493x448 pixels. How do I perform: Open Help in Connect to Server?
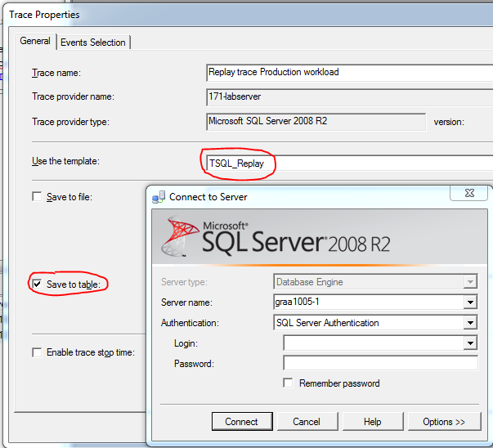pos(373,422)
